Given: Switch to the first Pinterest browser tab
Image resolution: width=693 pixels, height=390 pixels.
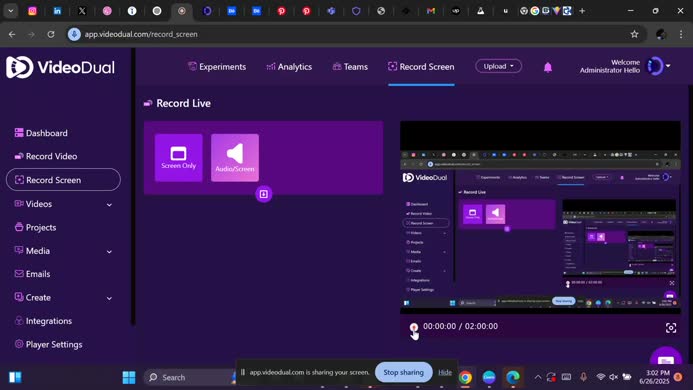Looking at the screenshot, I should coord(282,11).
